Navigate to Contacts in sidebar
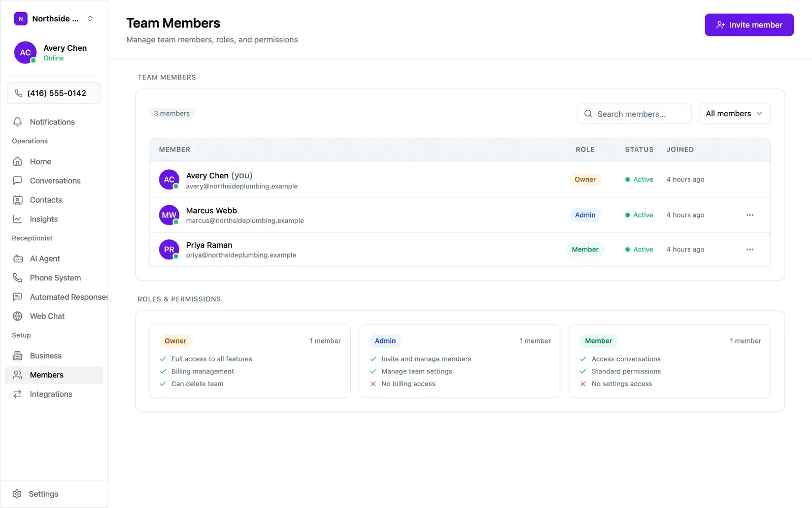Screen dimensions: 812x508 54,200
